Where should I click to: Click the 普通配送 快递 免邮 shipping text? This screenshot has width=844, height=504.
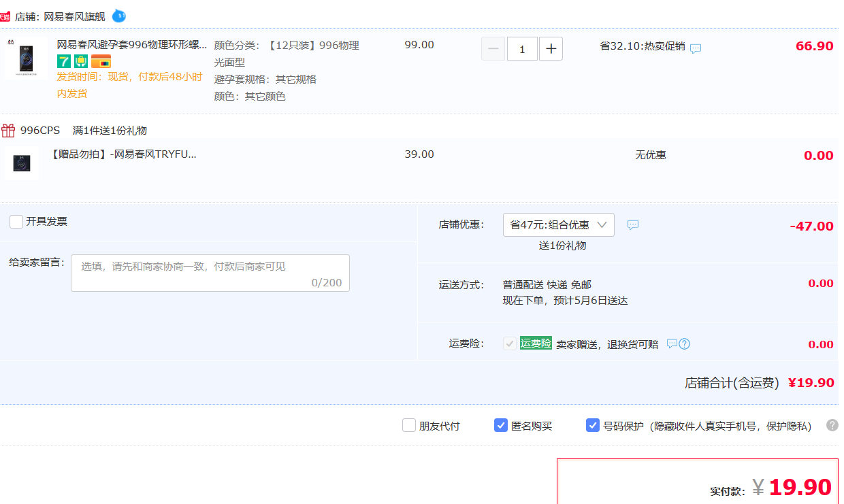point(547,284)
